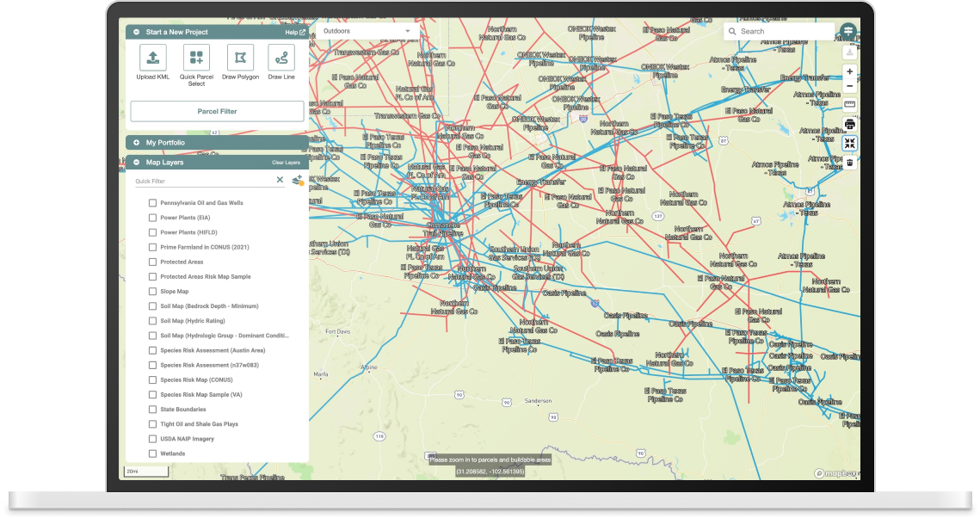Check Soil Map (Bedrock Depth - Minimum)
This screenshot has width=980, height=518.
[x=152, y=306]
